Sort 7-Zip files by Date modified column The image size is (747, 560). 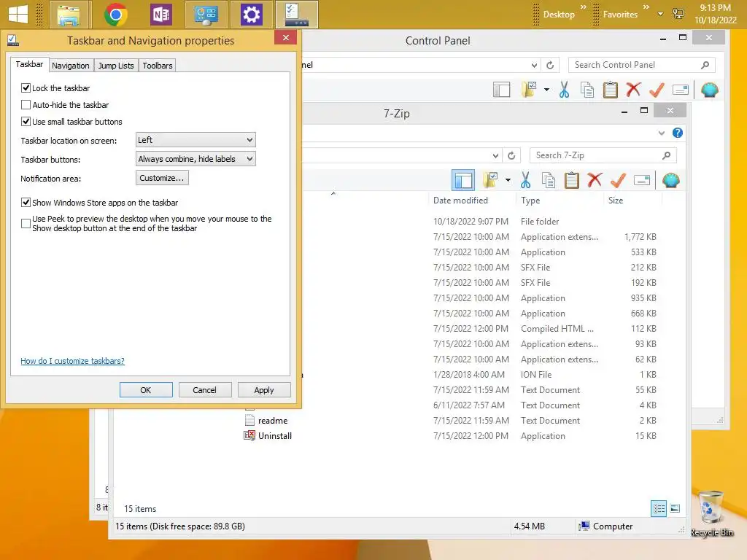pos(460,201)
